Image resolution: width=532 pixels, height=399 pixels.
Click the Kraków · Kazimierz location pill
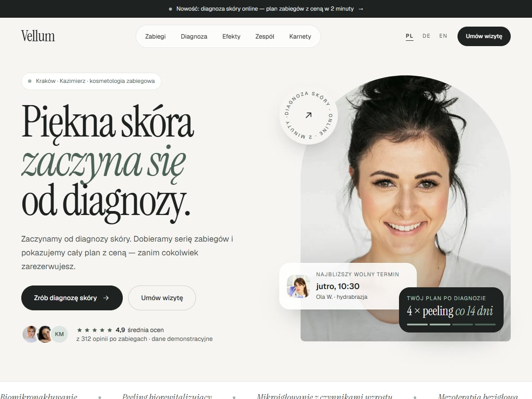91,81
